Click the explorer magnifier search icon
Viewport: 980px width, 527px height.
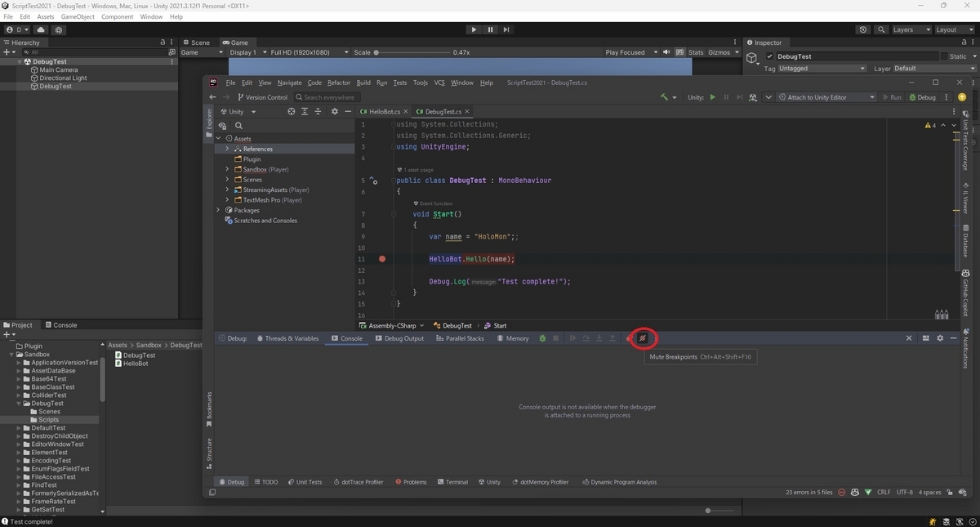238,126
